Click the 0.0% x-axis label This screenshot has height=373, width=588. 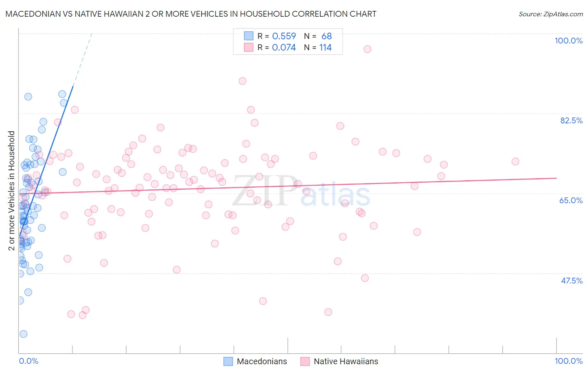(x=28, y=361)
